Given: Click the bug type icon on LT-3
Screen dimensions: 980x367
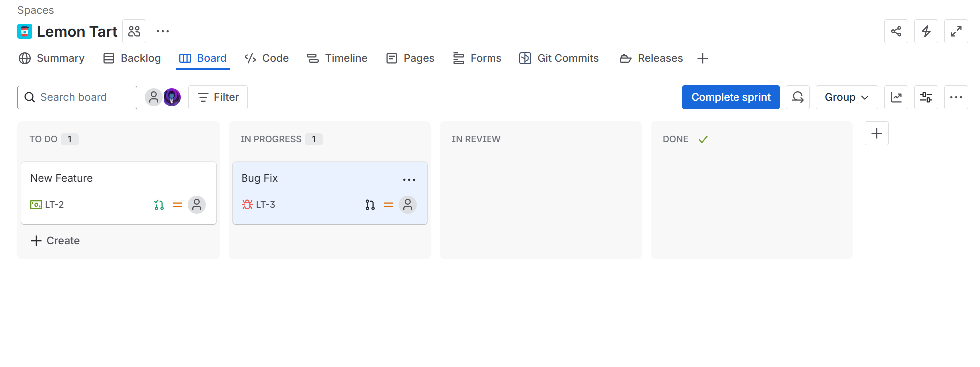Looking at the screenshot, I should [246, 204].
